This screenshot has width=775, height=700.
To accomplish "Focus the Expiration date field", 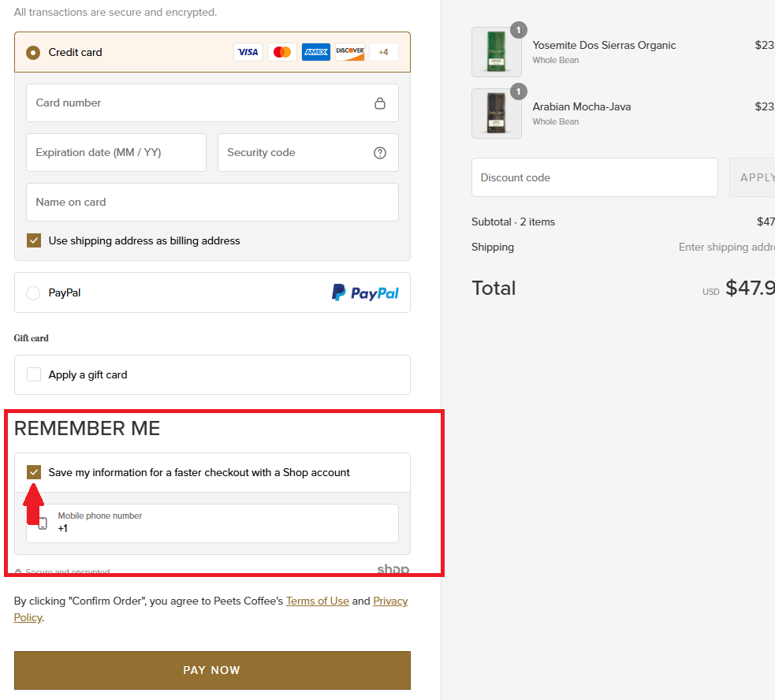I will point(116,152).
